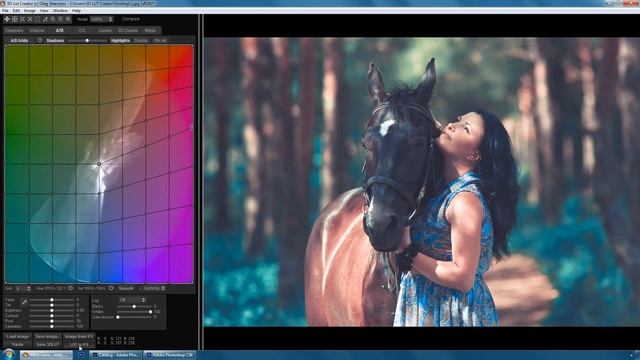640x360 pixels.
Task: Select the A/B Grids option
Action: (19, 41)
